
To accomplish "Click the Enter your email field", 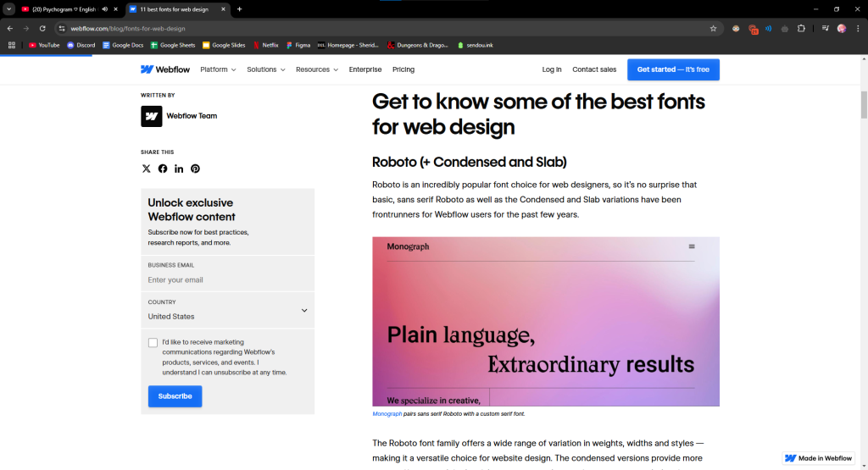I will tap(227, 279).
